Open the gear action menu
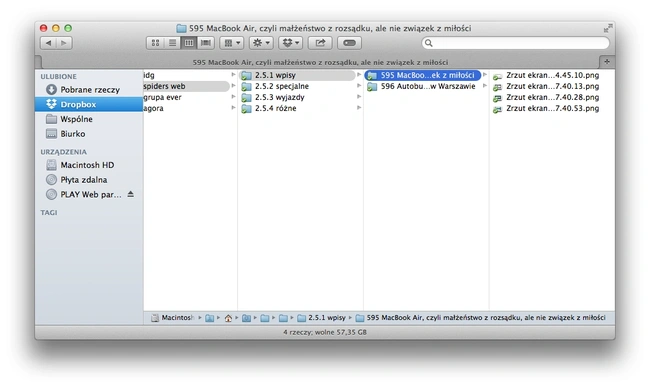 pos(261,43)
